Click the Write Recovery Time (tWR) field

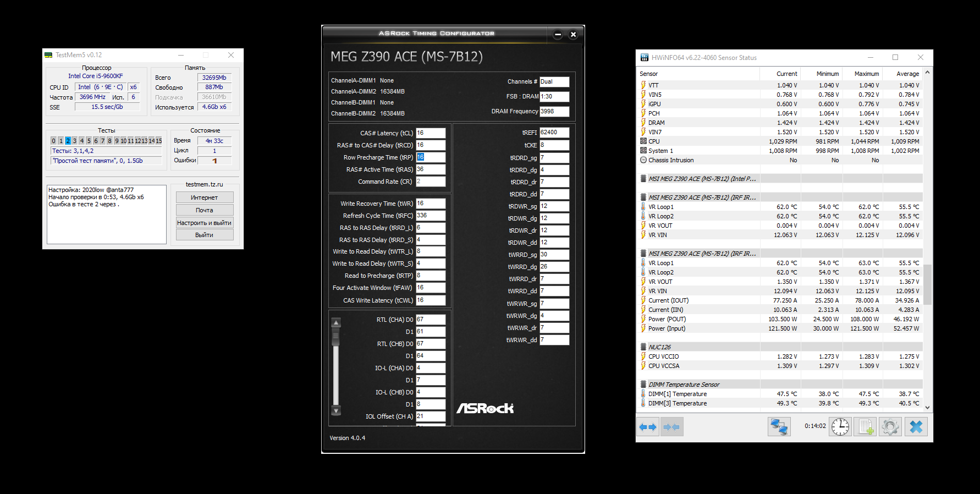pos(431,204)
